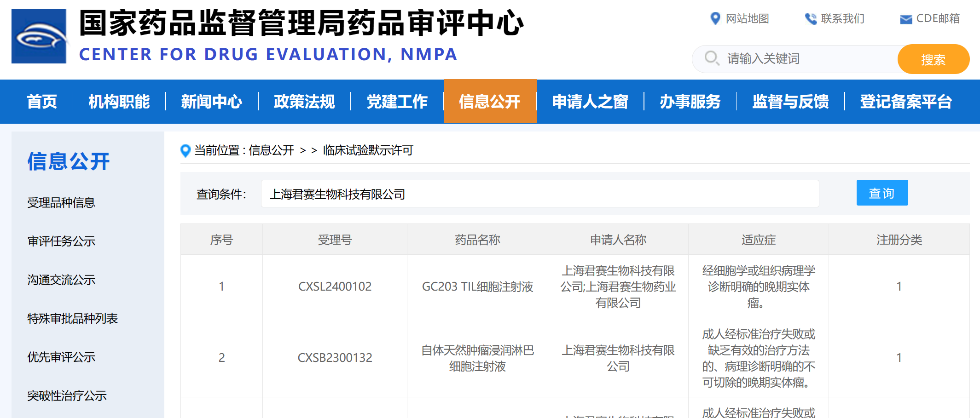Open the 联系我们 link
The height and width of the screenshot is (418, 980).
point(842,18)
